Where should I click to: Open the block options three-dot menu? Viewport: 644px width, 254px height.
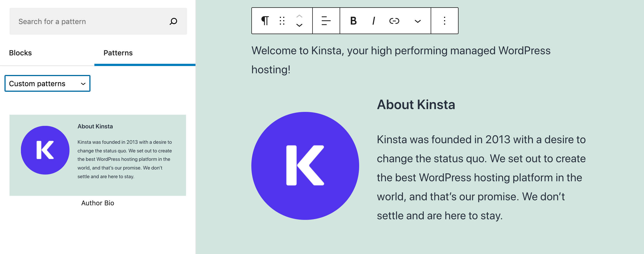444,21
